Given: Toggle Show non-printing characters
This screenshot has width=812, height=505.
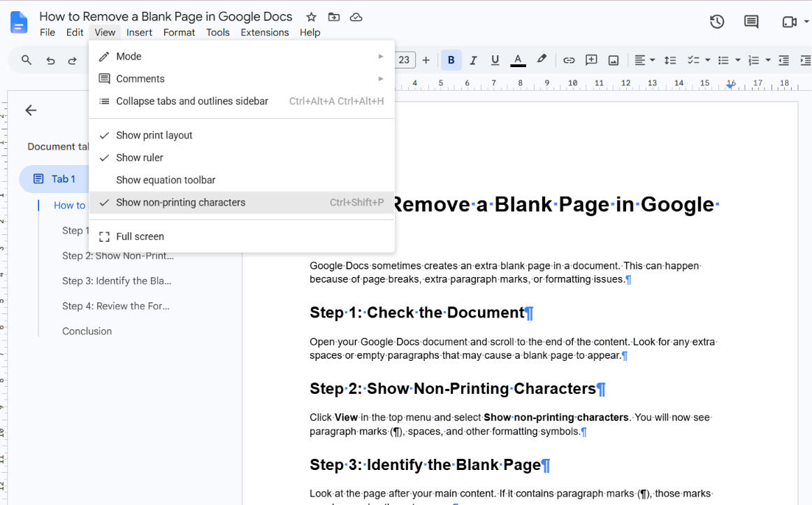Looking at the screenshot, I should 242,203.
